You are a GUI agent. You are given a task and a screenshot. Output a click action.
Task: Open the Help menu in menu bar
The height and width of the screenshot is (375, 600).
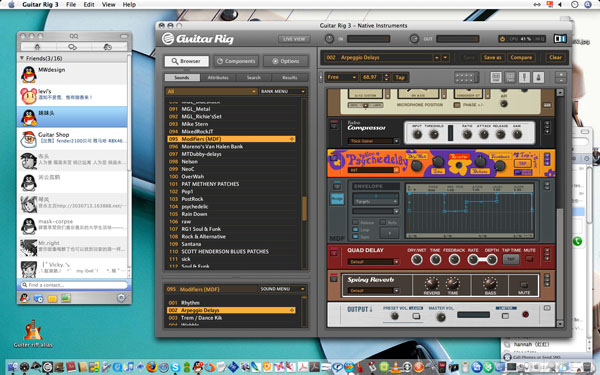click(x=129, y=5)
